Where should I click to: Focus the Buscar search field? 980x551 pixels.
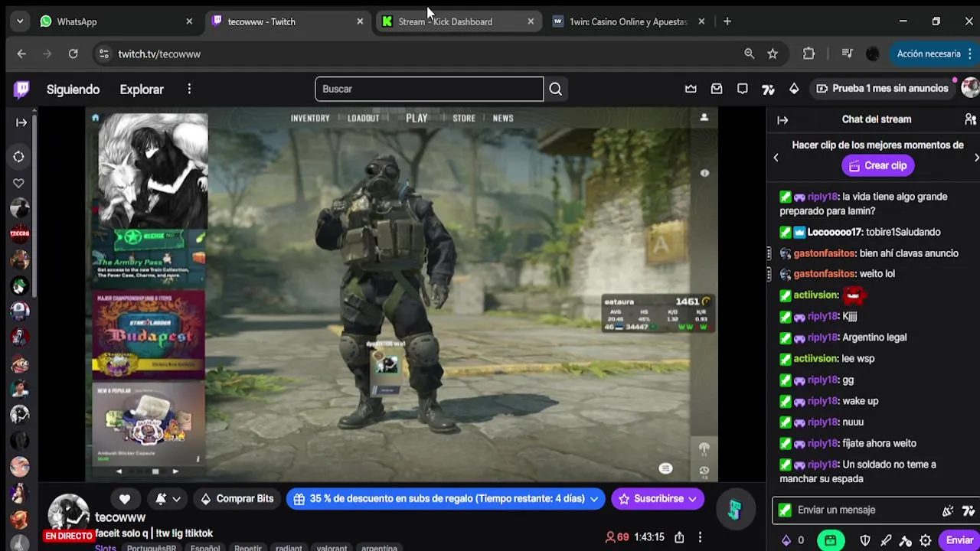tap(429, 89)
